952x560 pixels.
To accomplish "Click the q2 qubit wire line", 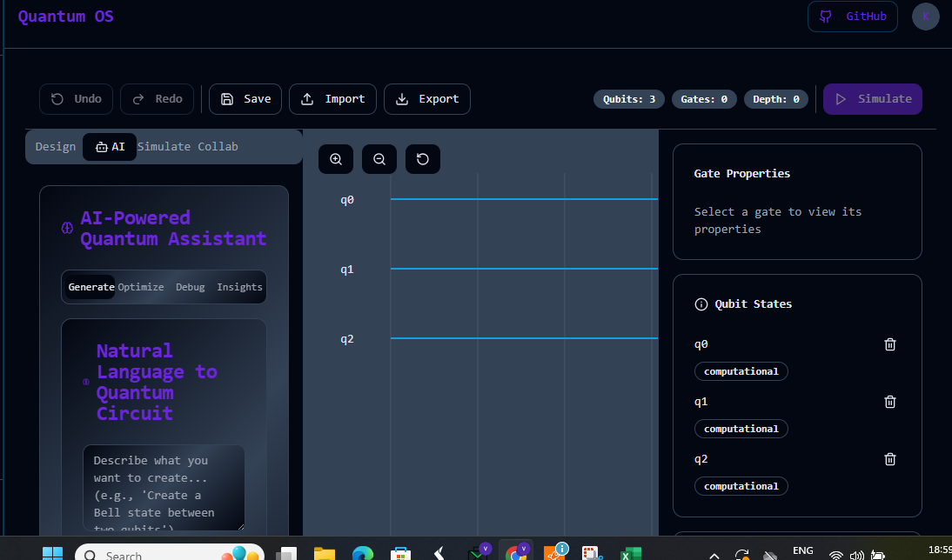I will point(524,338).
